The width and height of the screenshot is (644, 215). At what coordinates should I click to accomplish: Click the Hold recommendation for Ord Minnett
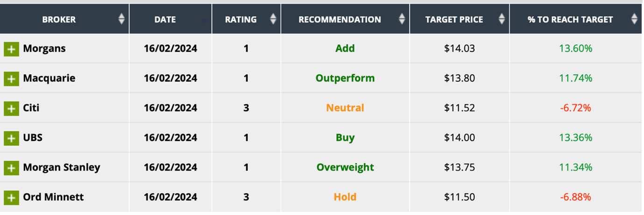pos(345,197)
